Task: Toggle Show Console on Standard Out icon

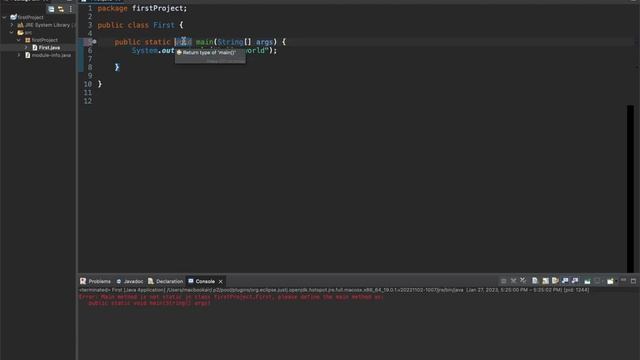Action: point(565,281)
